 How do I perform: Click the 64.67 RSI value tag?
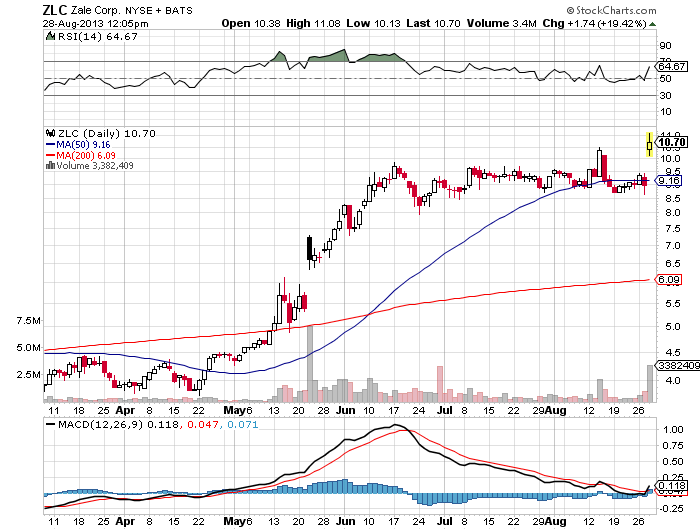point(672,67)
